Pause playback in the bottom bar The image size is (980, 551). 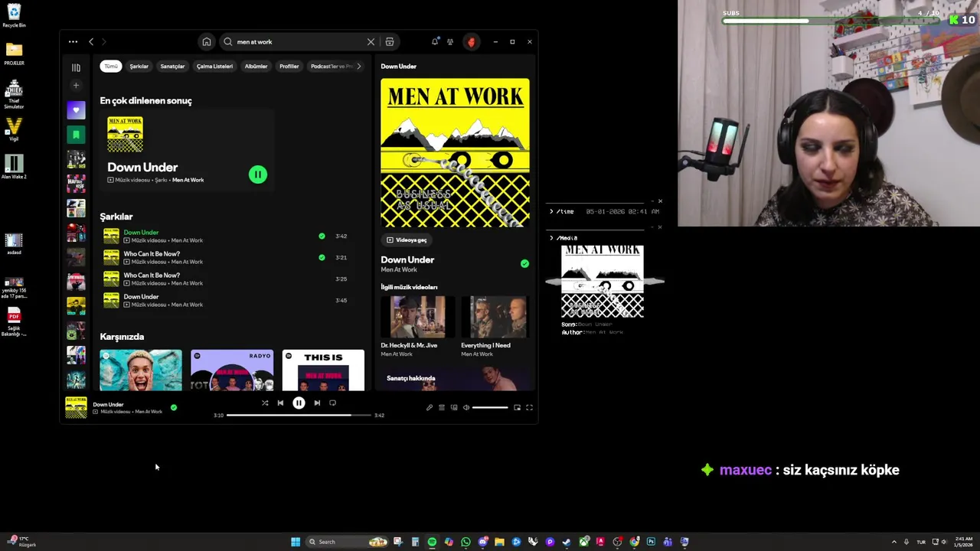point(299,403)
